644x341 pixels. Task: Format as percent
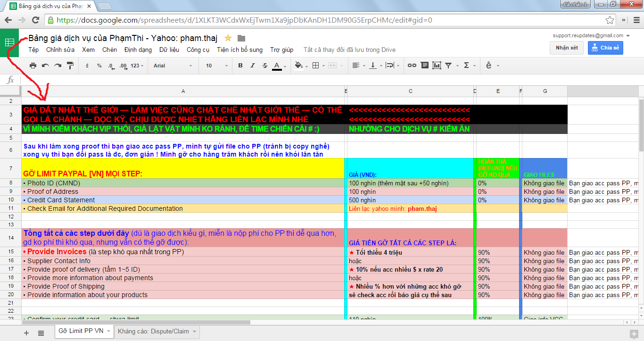pos(99,66)
